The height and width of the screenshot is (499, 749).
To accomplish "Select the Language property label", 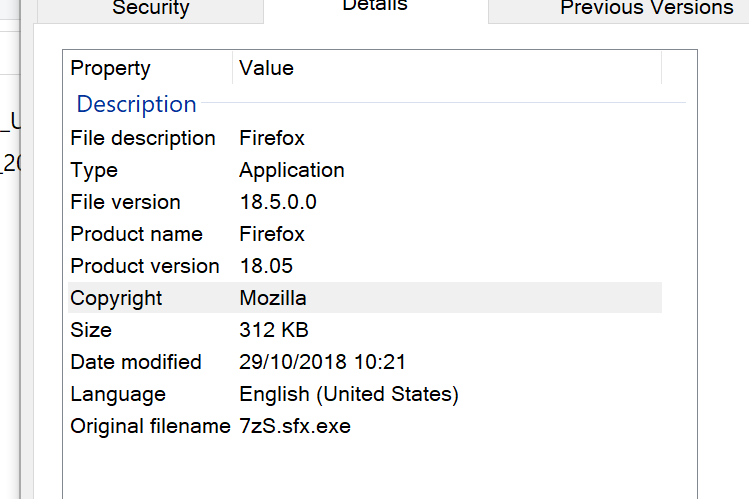I will pos(118,394).
